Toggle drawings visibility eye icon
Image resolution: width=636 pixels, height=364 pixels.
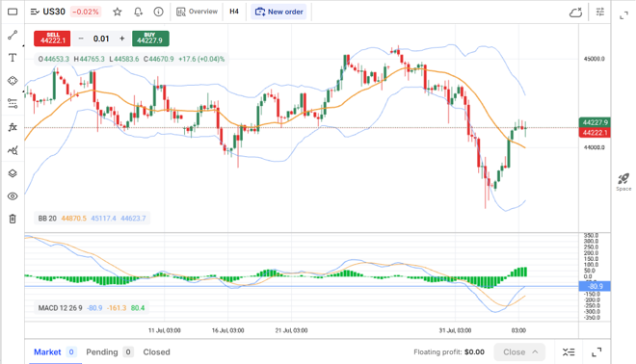13,196
